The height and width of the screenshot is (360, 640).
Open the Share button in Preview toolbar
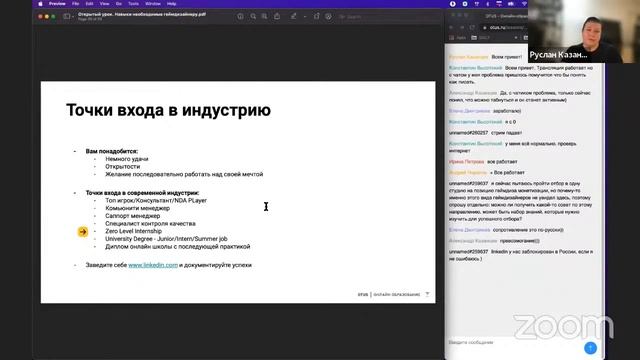tap(277, 16)
